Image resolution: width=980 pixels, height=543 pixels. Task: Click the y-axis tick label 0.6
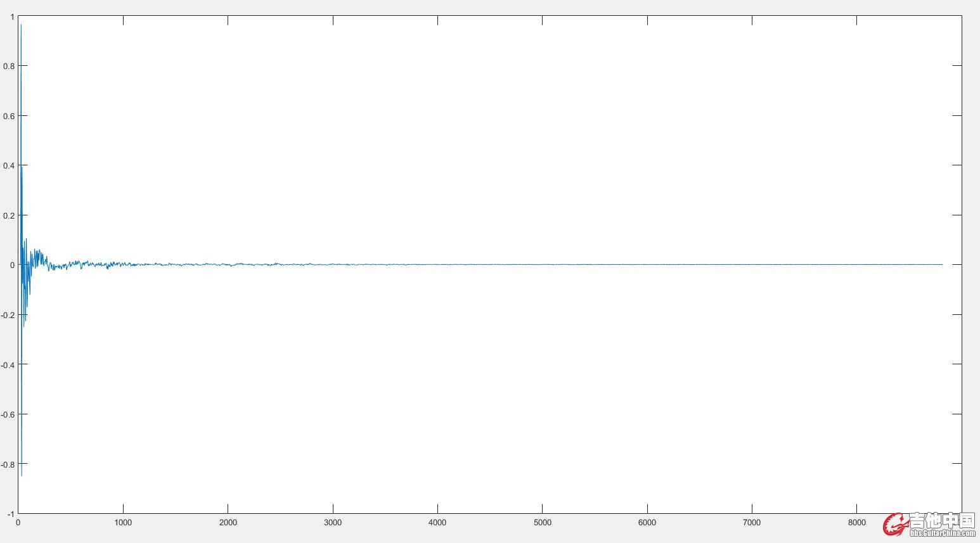pos(9,116)
